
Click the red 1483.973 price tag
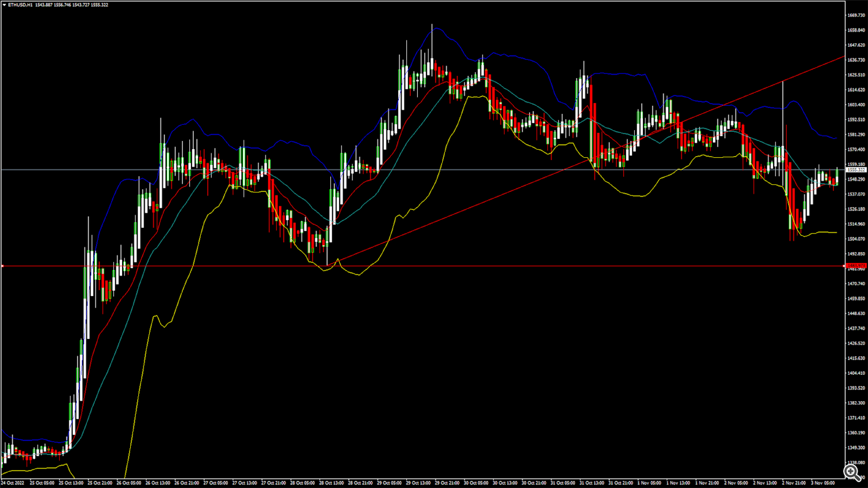pos(856,266)
